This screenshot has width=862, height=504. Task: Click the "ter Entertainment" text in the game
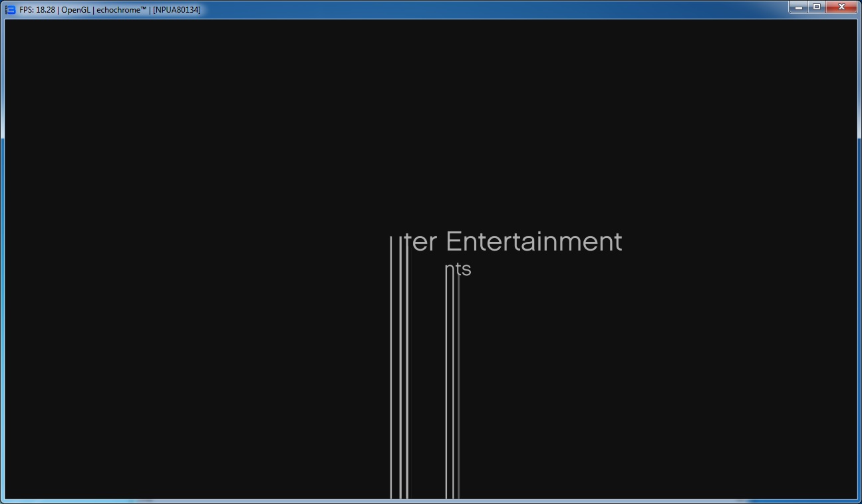(514, 241)
